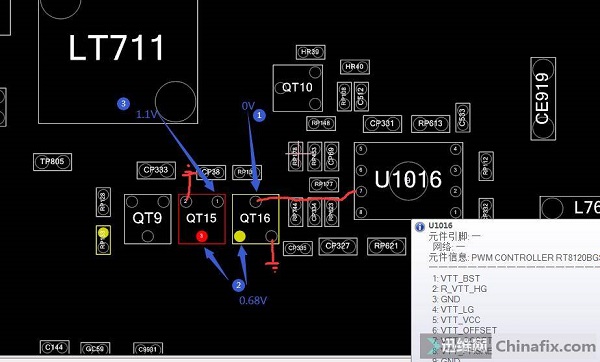Image resolution: width=600 pixels, height=362 pixels.
Task: Click the yellow highlighted pad on QT16
Action: click(240, 236)
